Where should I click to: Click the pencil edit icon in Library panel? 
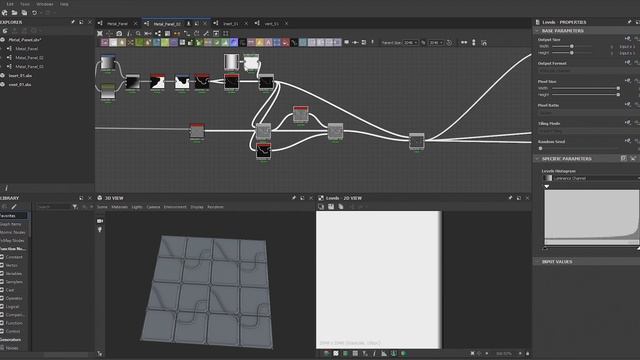coord(14,207)
